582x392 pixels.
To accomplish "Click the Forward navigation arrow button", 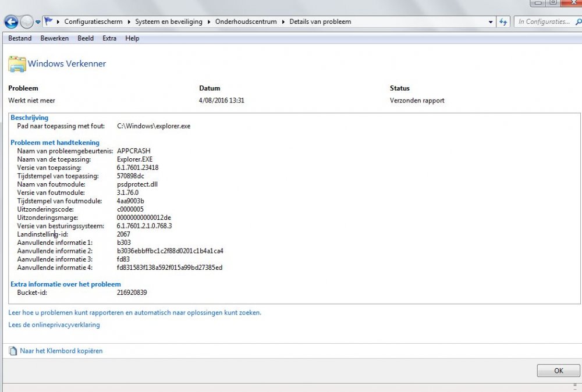I will [27, 22].
